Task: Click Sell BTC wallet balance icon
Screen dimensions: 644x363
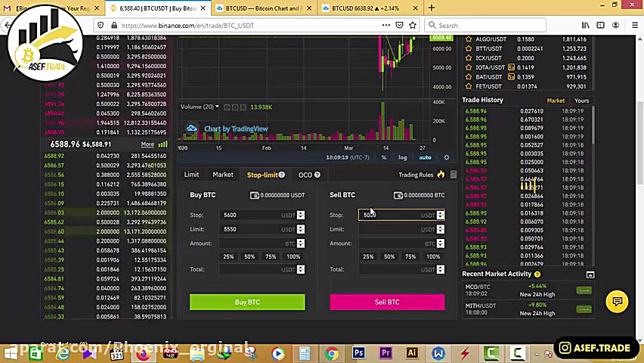Action: (x=398, y=195)
